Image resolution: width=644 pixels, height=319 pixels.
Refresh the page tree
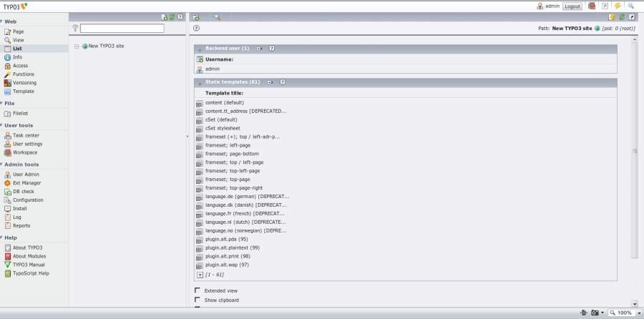coord(172,17)
